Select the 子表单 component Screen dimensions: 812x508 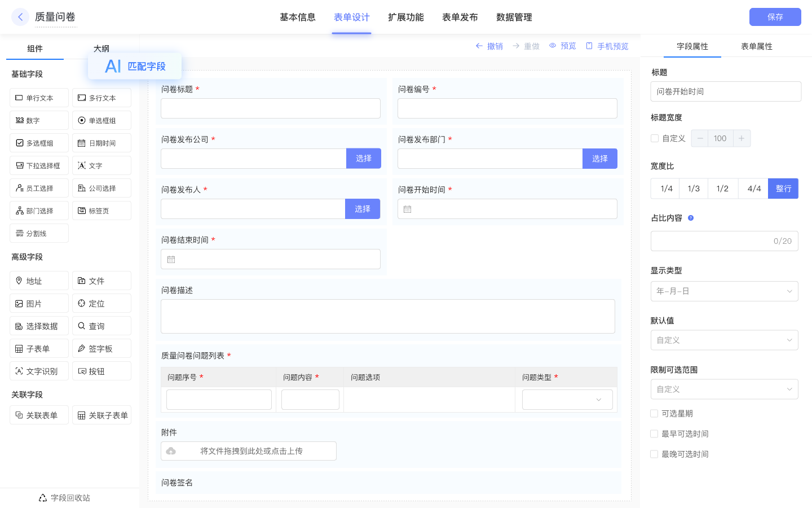(39, 348)
